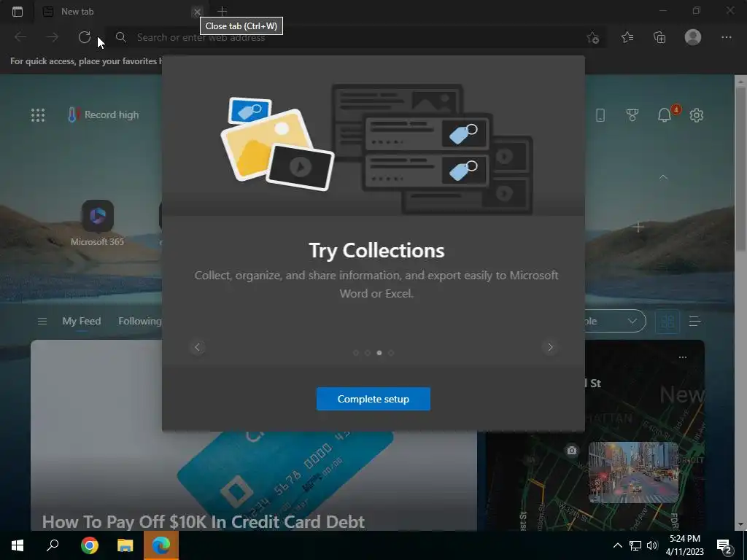Image resolution: width=747 pixels, height=560 pixels.
Task: Open the Record high weather widget
Action: (x=104, y=114)
